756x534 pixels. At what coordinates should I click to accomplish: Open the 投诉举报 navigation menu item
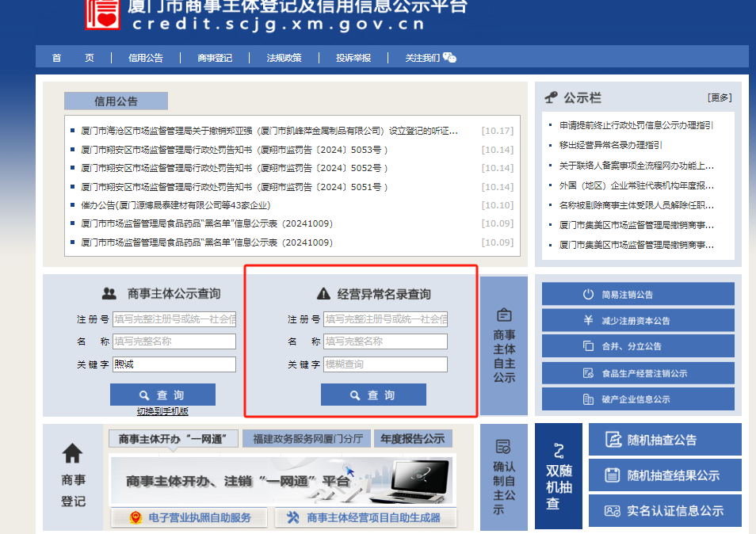[353, 57]
